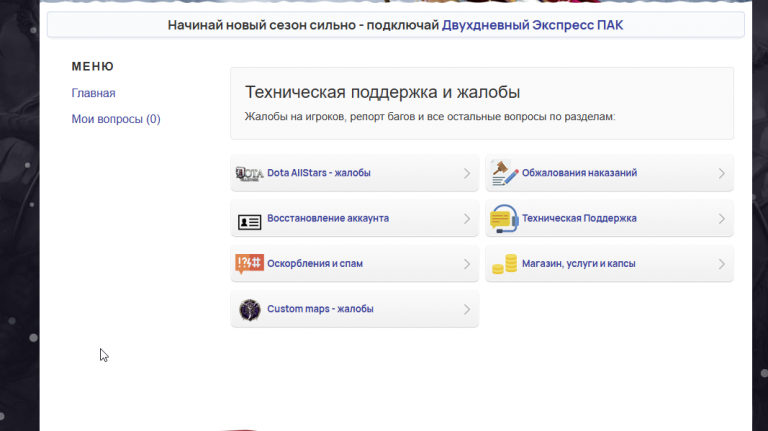Viewport: 768px width, 431px height.
Task: Click chevron on Custom maps row
Action: click(x=467, y=310)
